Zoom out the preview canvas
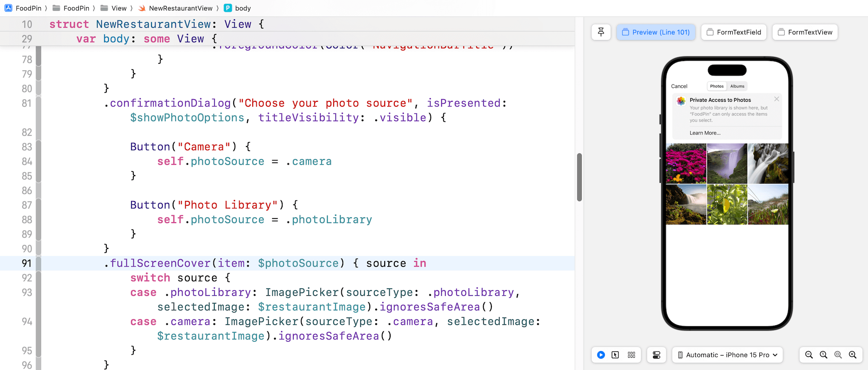Image resolution: width=868 pixels, height=370 pixels. (x=809, y=355)
